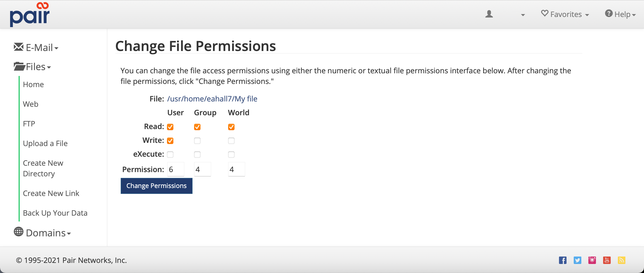Uncheck Read permission for World

[231, 127]
